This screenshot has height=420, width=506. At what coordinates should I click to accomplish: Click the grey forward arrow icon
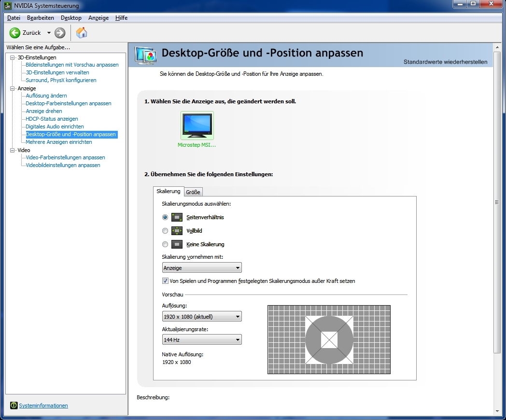click(x=60, y=32)
